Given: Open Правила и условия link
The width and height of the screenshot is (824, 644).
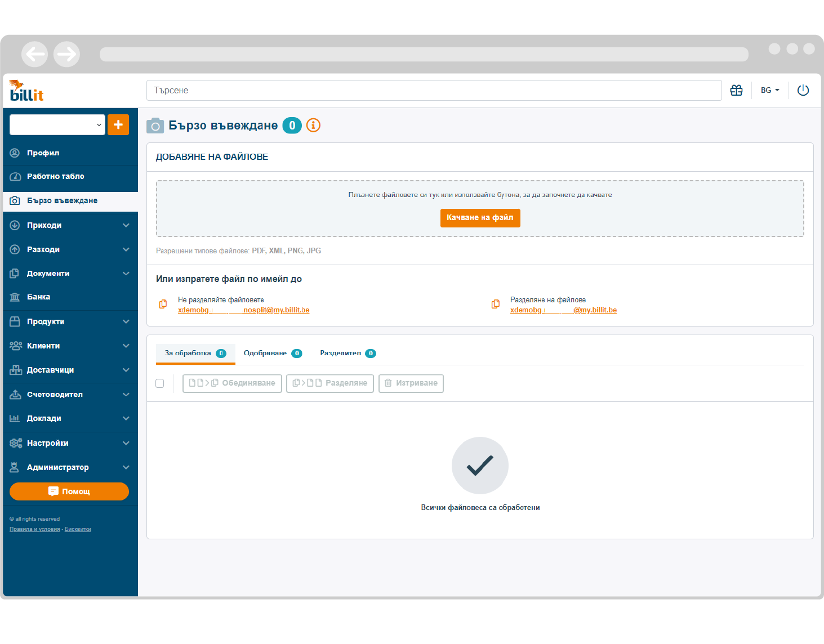Looking at the screenshot, I should coord(35,529).
